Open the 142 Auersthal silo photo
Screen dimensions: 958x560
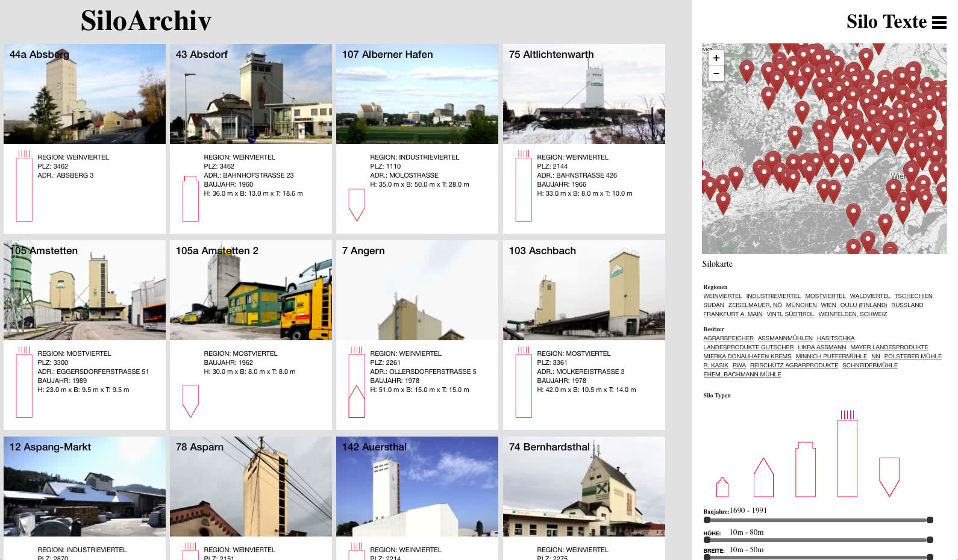pyautogui.click(x=417, y=487)
